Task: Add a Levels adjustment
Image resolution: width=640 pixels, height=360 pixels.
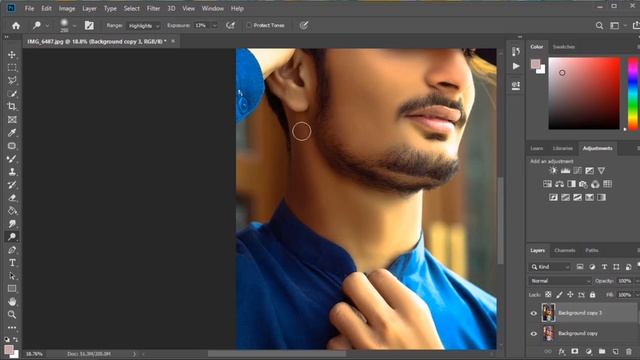Action: 565,171
